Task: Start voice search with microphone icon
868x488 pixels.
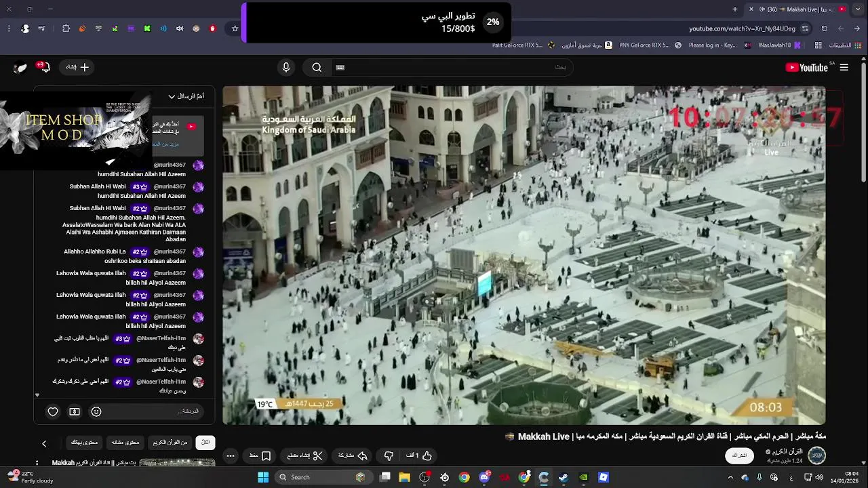Action: click(x=286, y=67)
